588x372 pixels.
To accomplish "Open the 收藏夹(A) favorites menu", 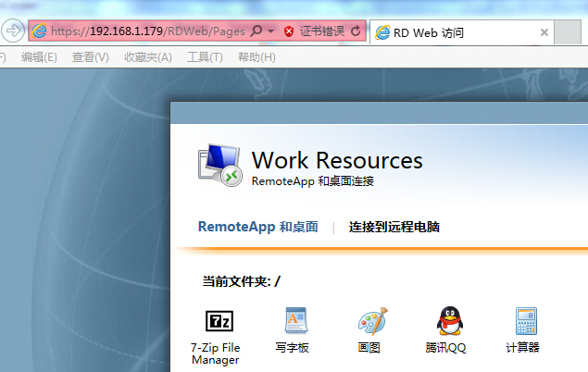I will click(148, 57).
